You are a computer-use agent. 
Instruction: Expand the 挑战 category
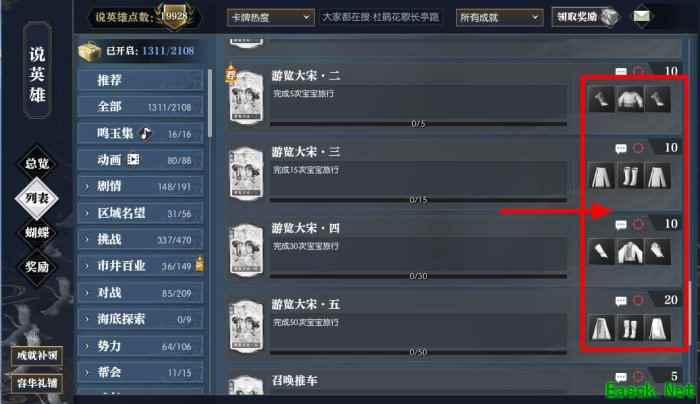click(141, 239)
